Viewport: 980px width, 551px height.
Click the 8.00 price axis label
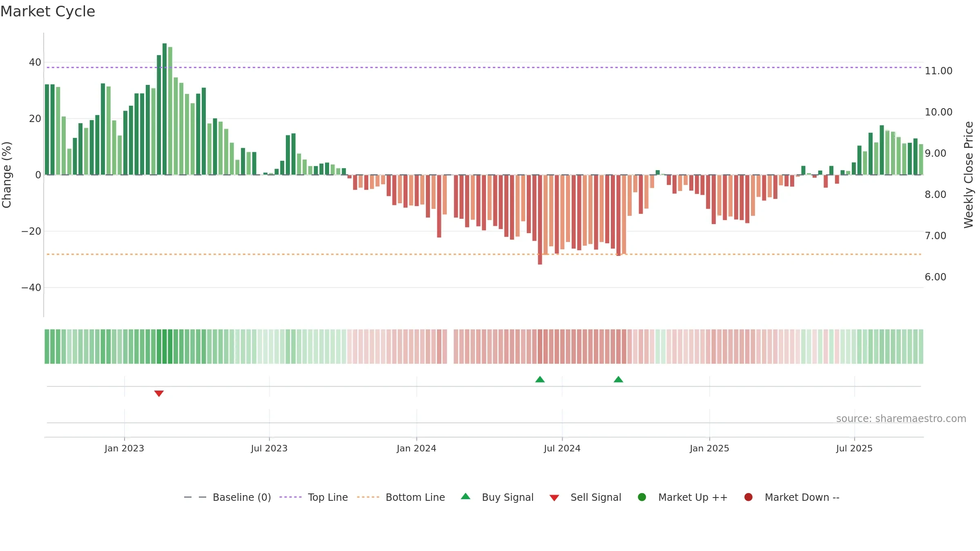935,194
